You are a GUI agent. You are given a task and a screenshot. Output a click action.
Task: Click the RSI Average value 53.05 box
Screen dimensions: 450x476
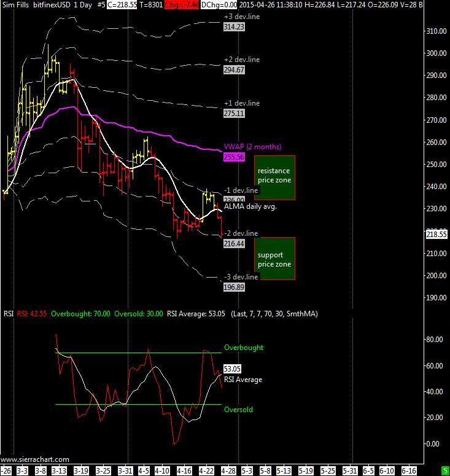(x=232, y=369)
